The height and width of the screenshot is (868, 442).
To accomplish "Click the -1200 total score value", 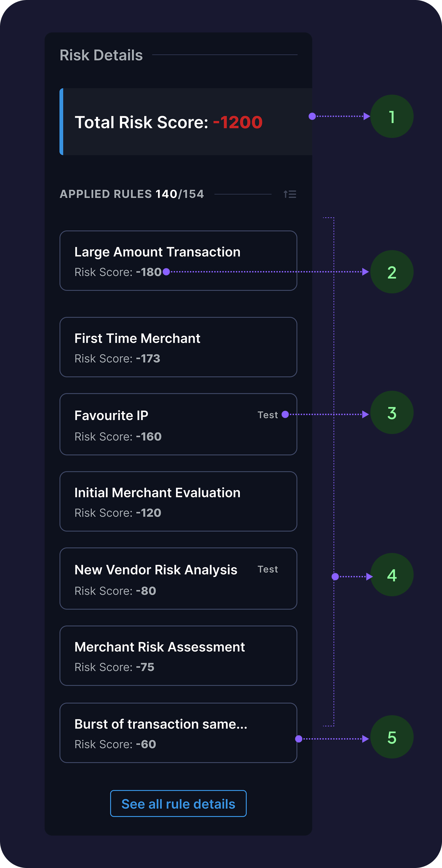I will coord(238,122).
